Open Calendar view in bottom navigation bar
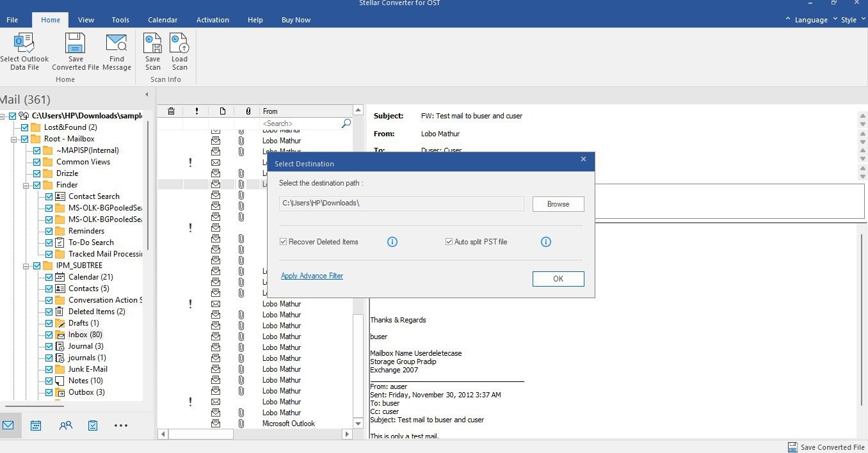This screenshot has height=453, width=868. (36, 425)
